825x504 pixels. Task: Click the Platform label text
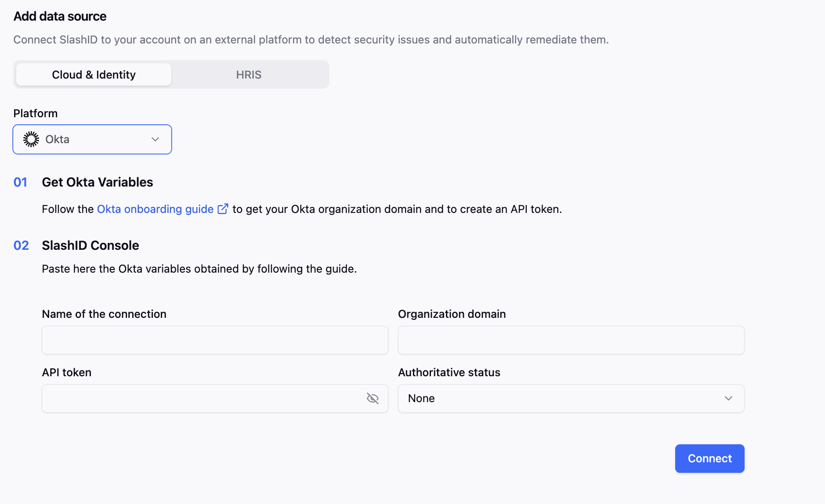coord(36,113)
